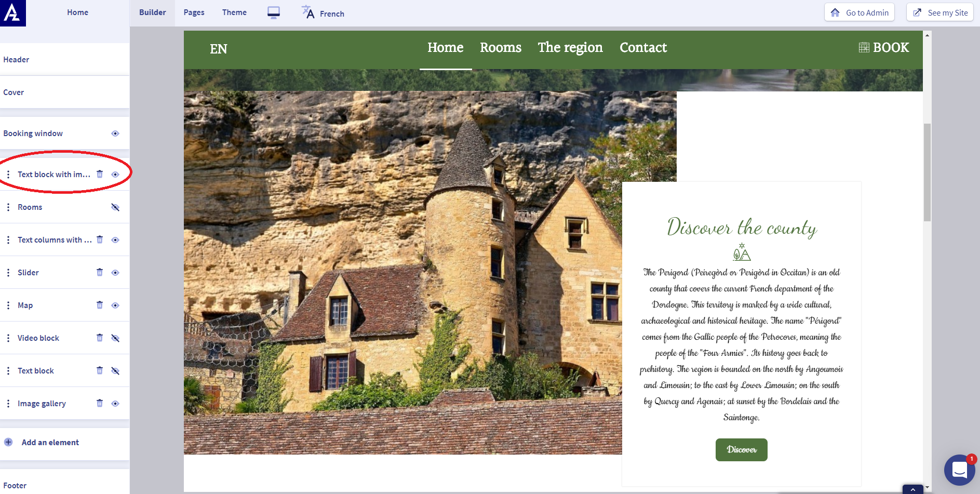The height and width of the screenshot is (494, 980).
Task: Click Add an element
Action: click(x=50, y=443)
